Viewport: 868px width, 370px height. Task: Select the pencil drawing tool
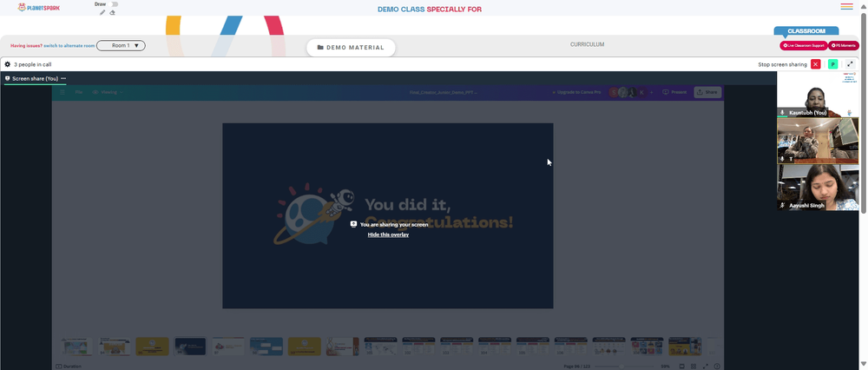(102, 12)
